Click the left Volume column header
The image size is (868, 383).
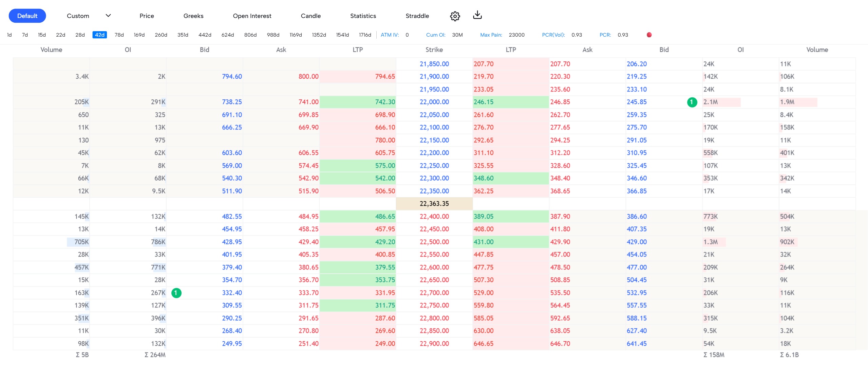click(51, 50)
